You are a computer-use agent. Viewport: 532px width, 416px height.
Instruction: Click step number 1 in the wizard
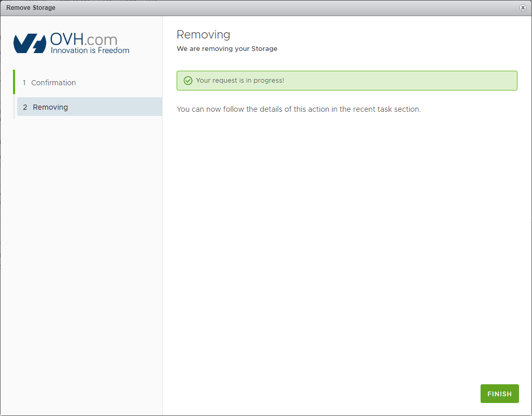(x=24, y=83)
